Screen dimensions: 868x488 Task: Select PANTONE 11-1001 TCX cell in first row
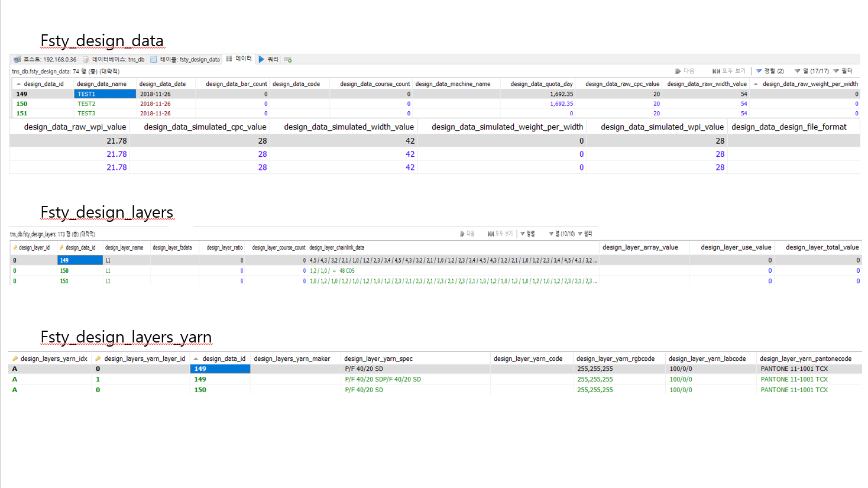click(x=794, y=369)
